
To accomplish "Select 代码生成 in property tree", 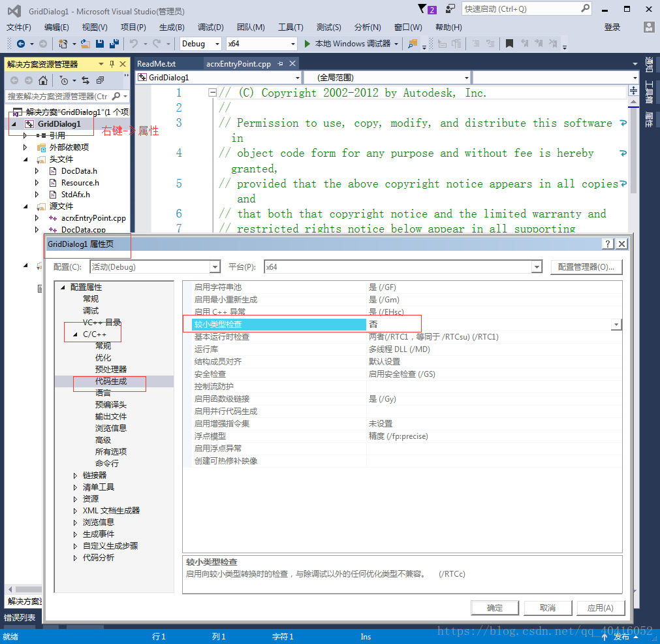I will click(111, 381).
